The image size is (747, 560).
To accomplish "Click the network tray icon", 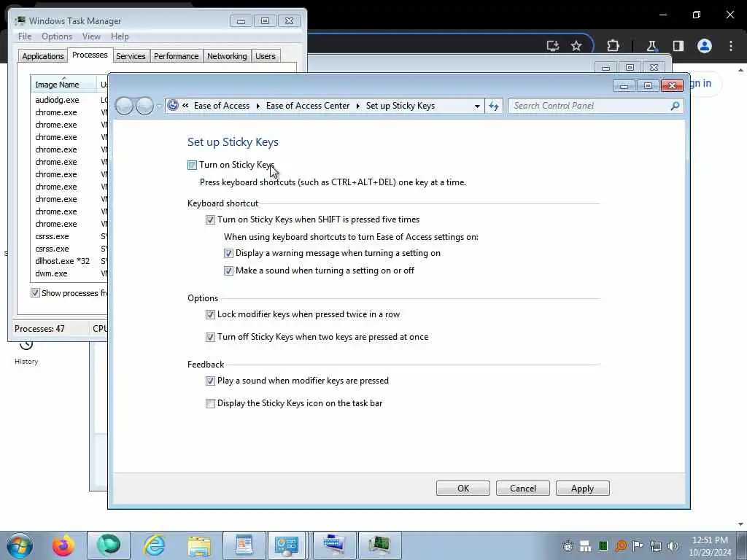I will click(x=656, y=546).
